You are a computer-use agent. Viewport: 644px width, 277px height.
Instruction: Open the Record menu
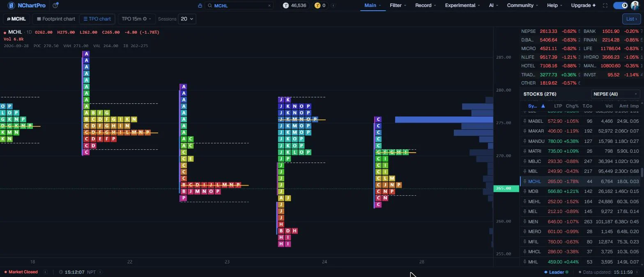[425, 5]
